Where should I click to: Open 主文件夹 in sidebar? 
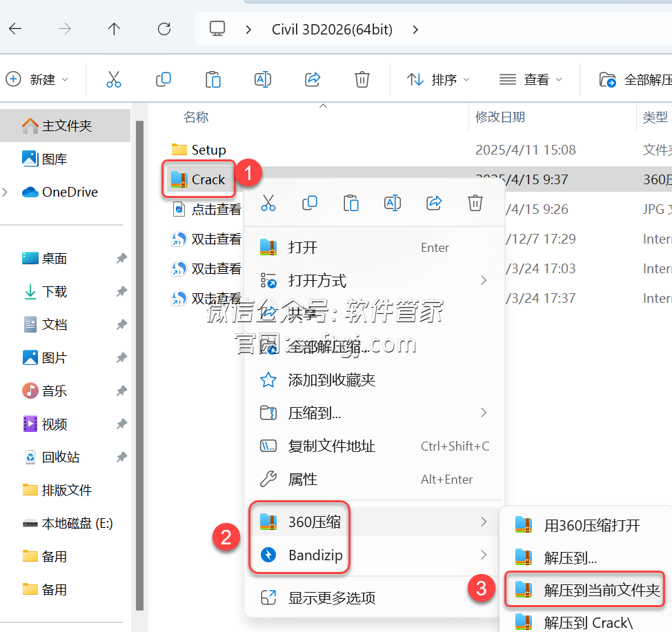(x=65, y=126)
